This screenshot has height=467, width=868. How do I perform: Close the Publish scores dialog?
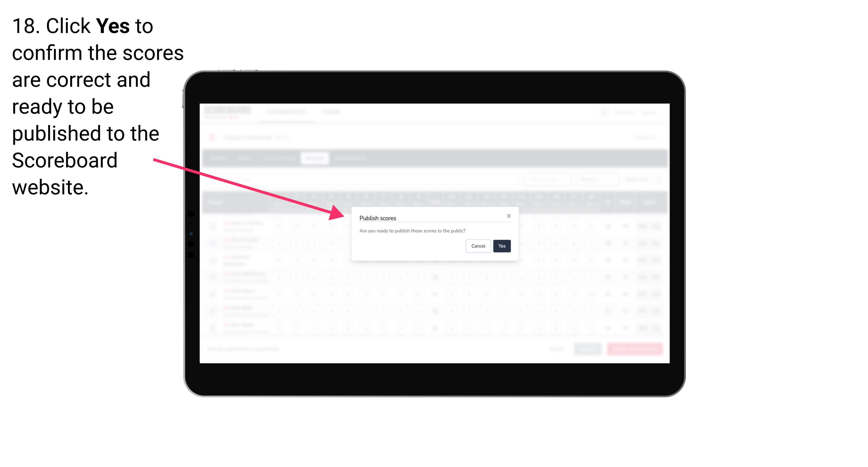(x=508, y=216)
